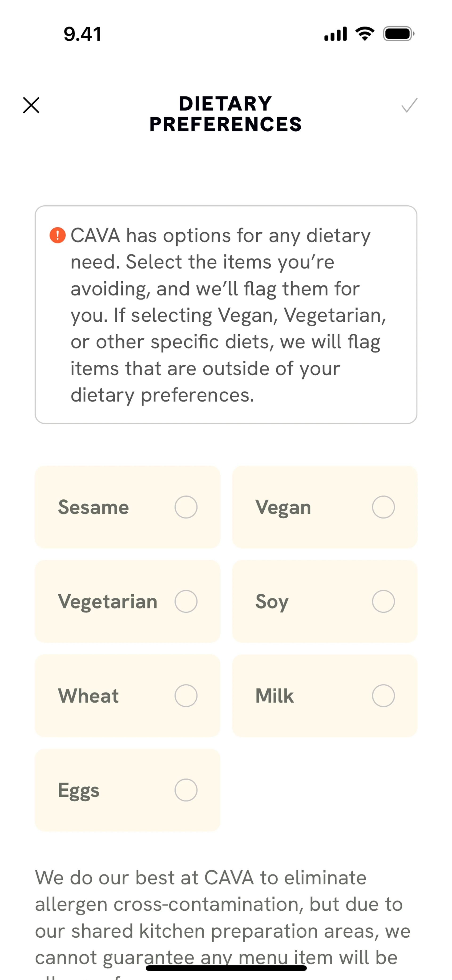Choose the Milk radio circle

click(x=383, y=696)
